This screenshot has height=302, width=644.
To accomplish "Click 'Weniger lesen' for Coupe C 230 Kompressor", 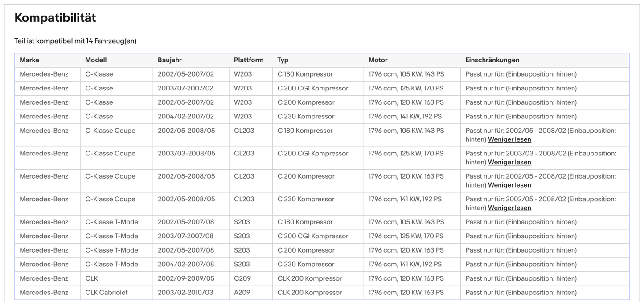I will click(x=509, y=208).
